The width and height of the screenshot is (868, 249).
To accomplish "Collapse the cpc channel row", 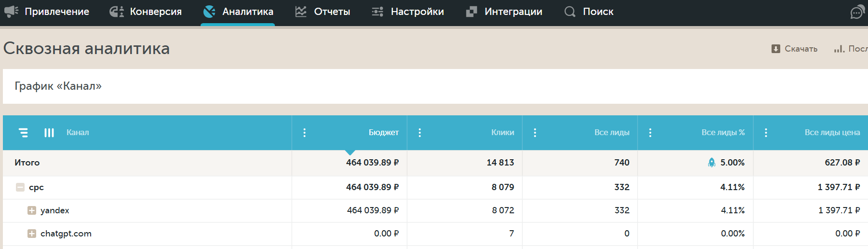I will click(20, 187).
